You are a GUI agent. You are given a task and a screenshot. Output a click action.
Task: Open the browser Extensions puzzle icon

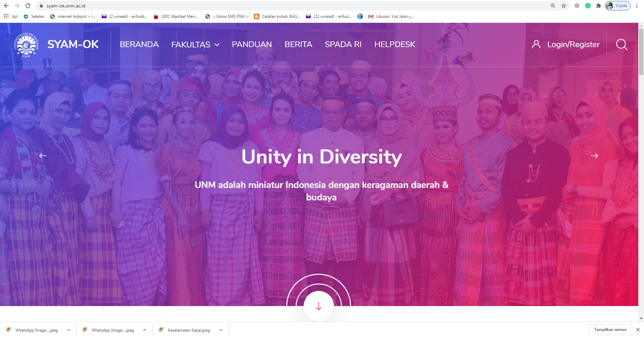pos(599,6)
